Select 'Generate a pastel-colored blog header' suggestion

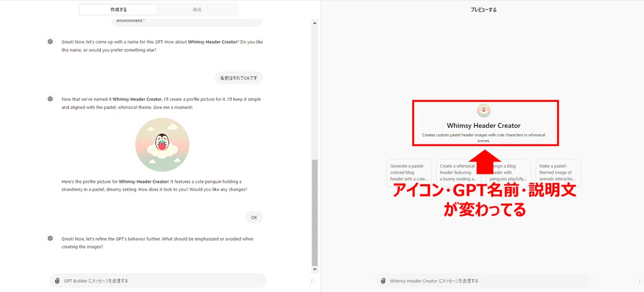click(409, 172)
